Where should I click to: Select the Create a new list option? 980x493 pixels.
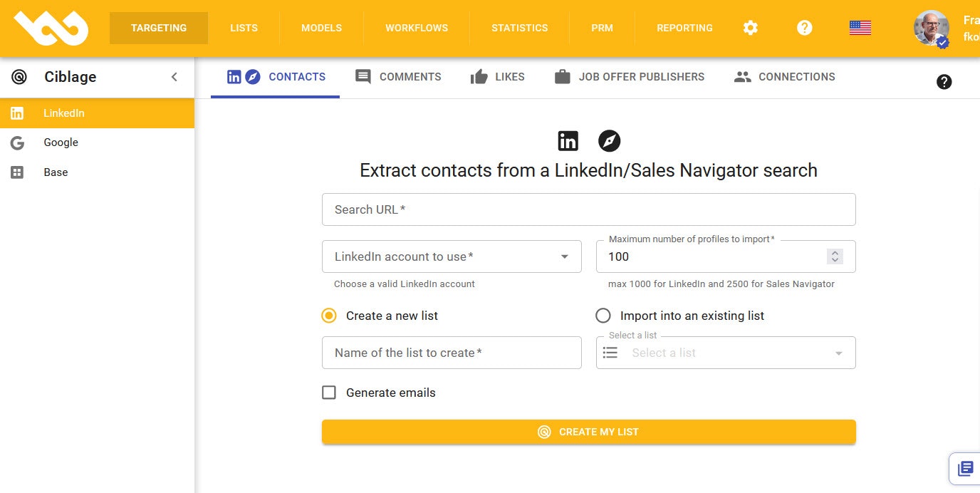pos(380,316)
